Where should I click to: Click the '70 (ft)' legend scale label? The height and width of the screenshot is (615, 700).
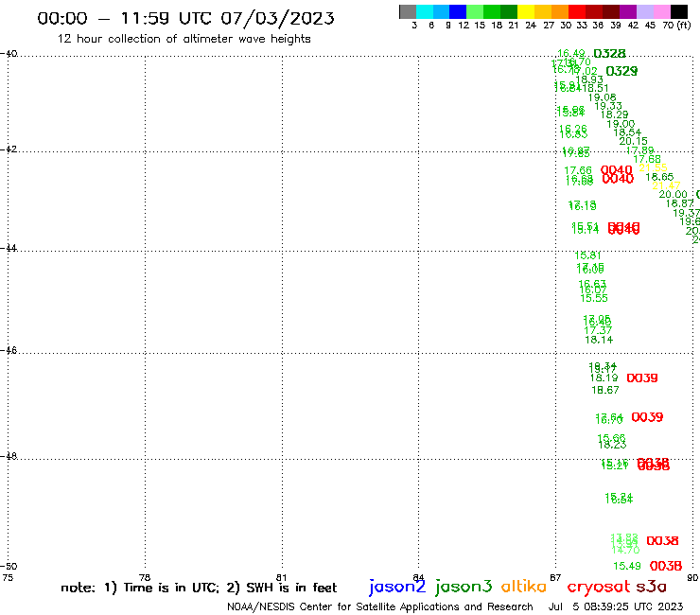pos(676,25)
